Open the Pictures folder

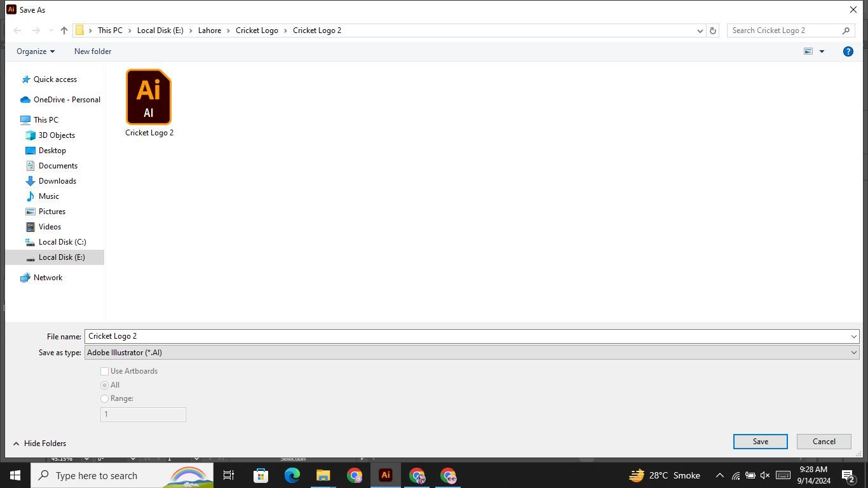coord(51,212)
